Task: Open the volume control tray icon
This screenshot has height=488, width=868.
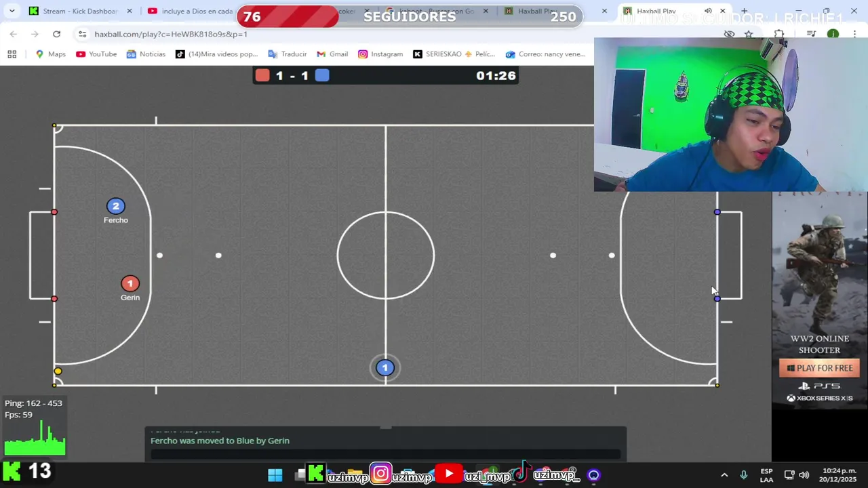Action: (804, 475)
